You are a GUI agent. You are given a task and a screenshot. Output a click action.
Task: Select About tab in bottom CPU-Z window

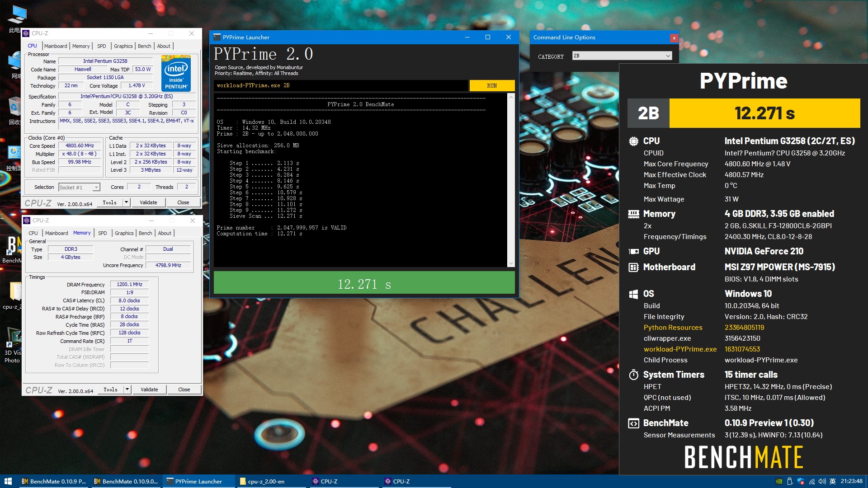tap(165, 233)
